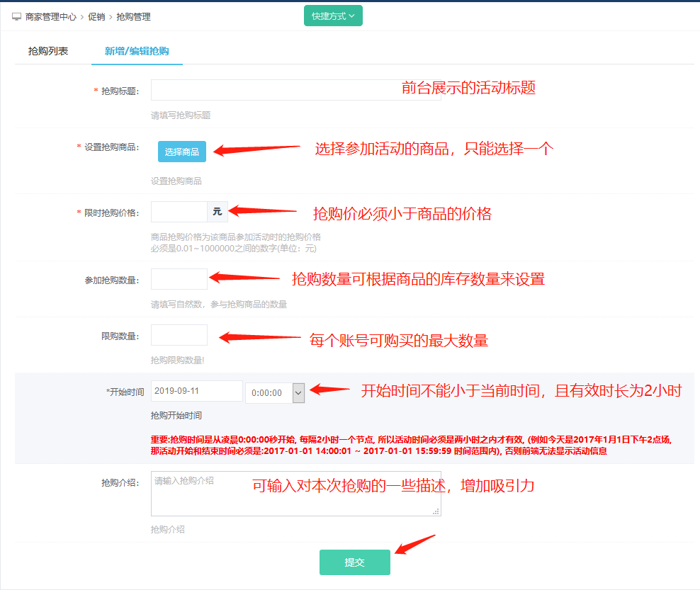Screen dimensions: 700x590
Task: Click the 限时抢购价格 input box
Action: point(179,212)
